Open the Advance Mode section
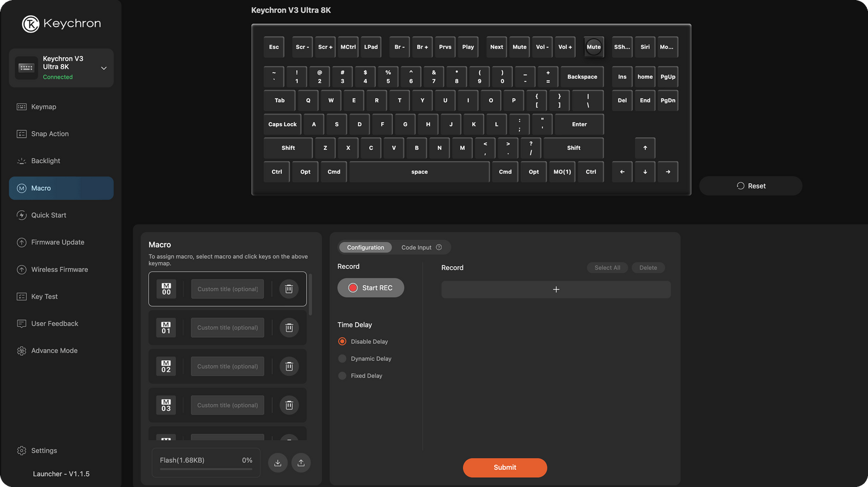 pyautogui.click(x=54, y=351)
